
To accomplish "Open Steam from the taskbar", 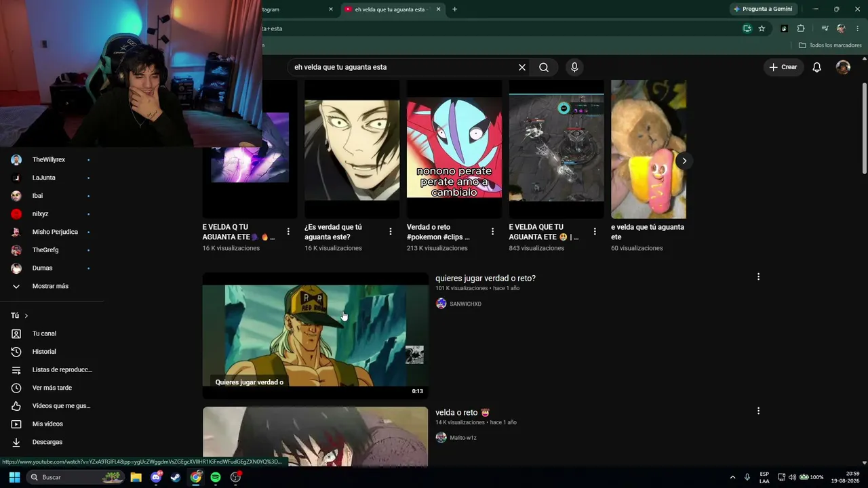I will (x=175, y=477).
